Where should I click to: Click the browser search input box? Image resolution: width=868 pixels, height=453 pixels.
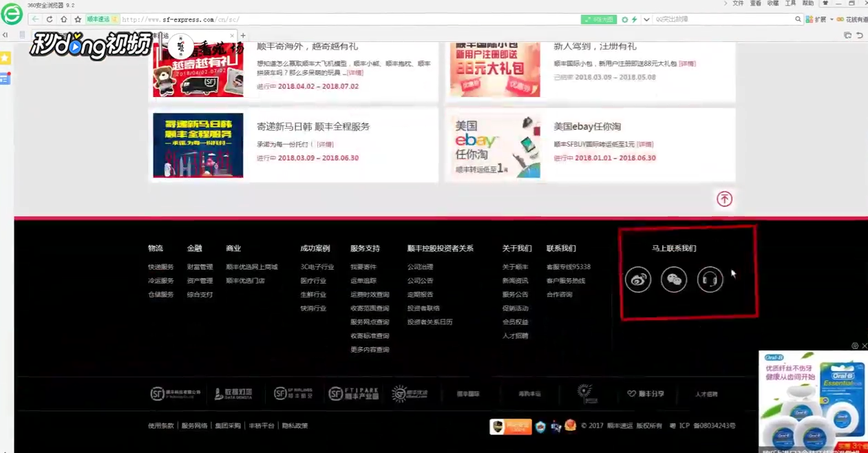(x=723, y=19)
